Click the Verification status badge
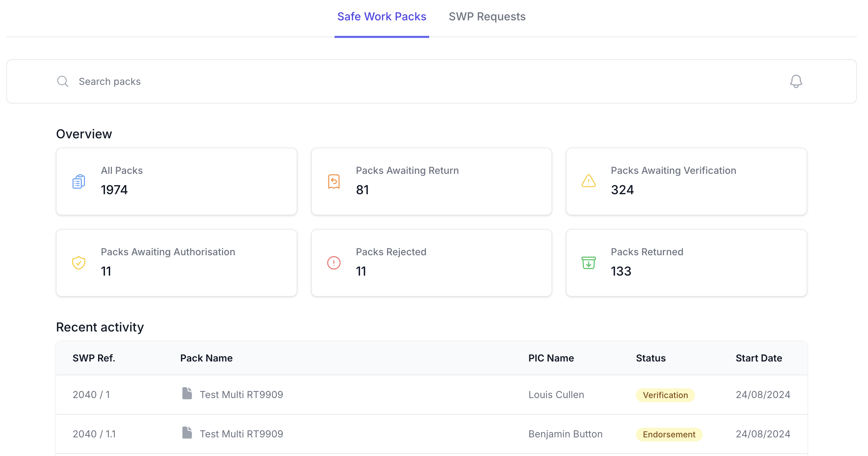This screenshot has width=868, height=456. 665,395
